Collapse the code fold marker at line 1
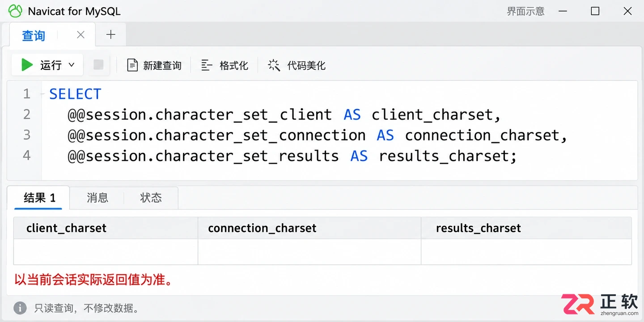This screenshot has height=322, width=644. (42, 94)
